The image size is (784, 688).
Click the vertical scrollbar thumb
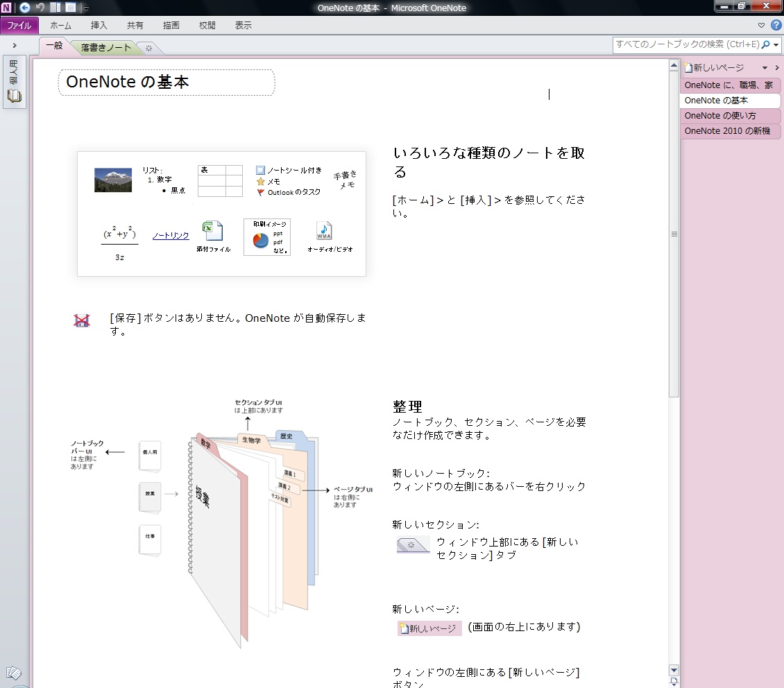(674, 234)
